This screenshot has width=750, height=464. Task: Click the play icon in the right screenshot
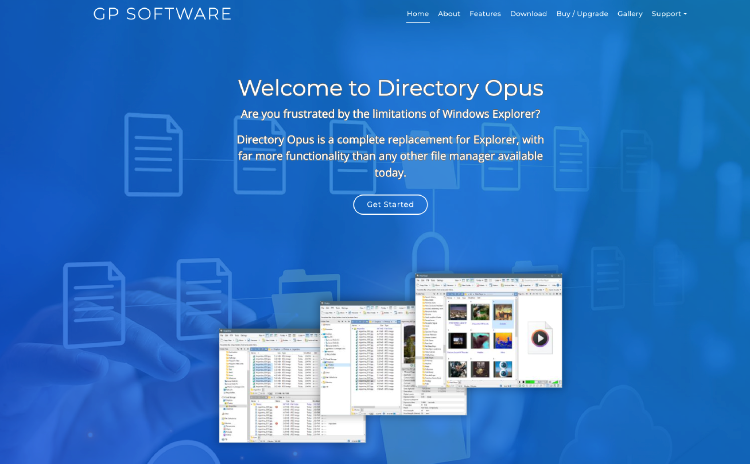pyautogui.click(x=540, y=338)
